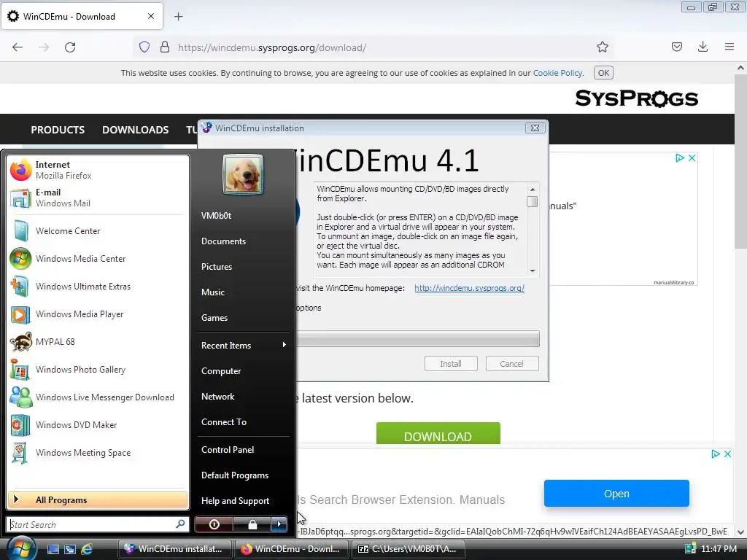Click the 11:47 PM clock
Screen dimensions: 747x560
[x=719, y=549]
